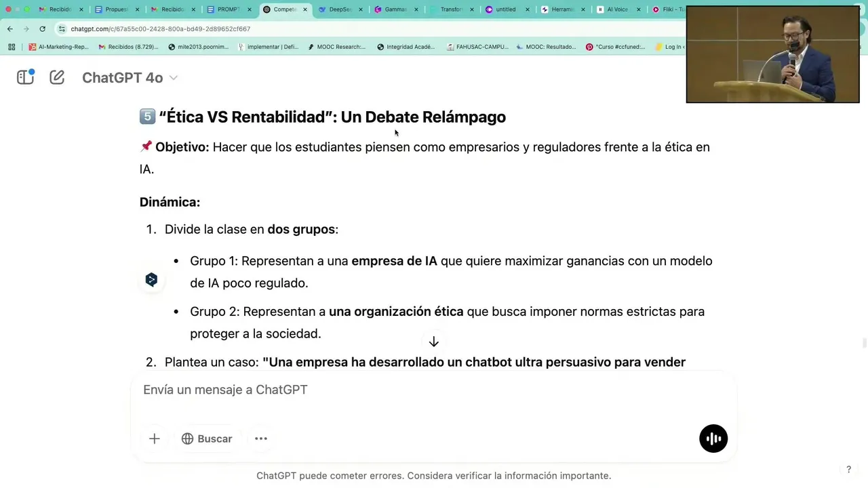Click the browser forward arrow
The width and height of the screenshot is (868, 488).
pyautogui.click(x=26, y=28)
